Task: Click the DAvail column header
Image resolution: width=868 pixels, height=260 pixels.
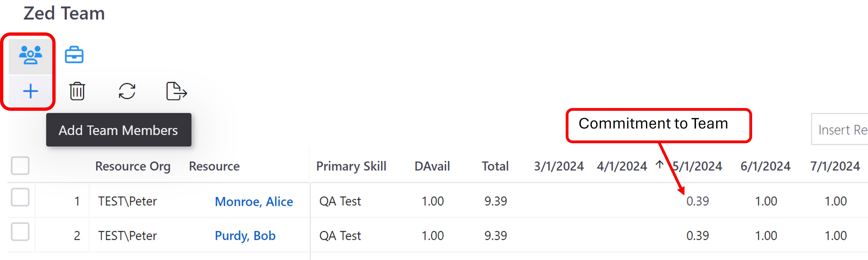Action: pos(432,166)
